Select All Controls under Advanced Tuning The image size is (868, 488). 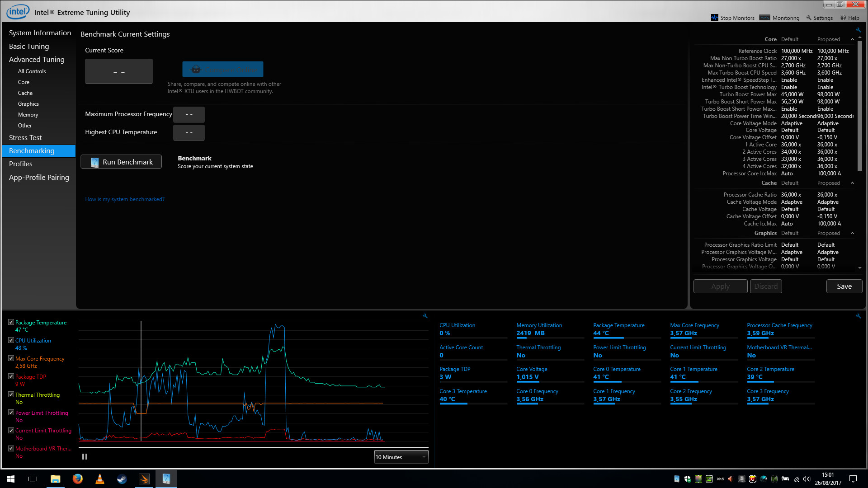[32, 71]
